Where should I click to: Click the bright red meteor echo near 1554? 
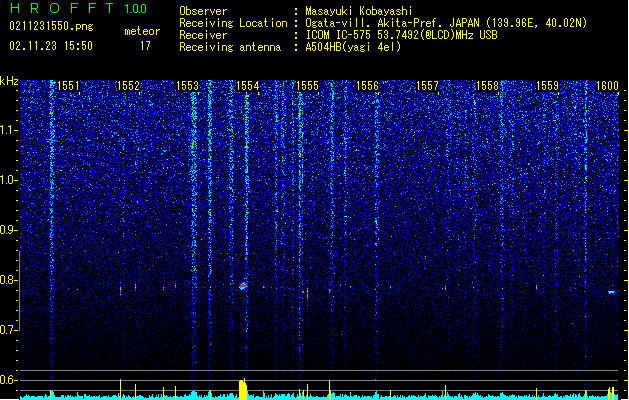[243, 286]
